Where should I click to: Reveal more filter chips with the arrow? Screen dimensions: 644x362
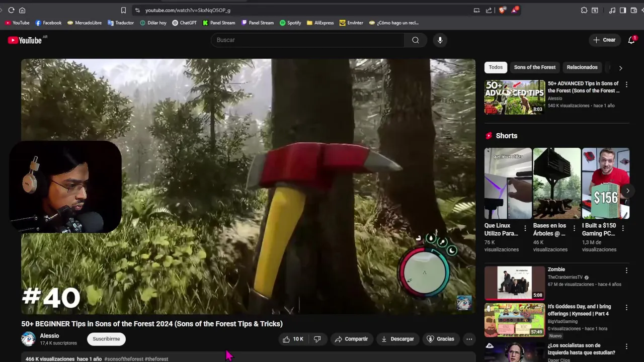point(620,68)
